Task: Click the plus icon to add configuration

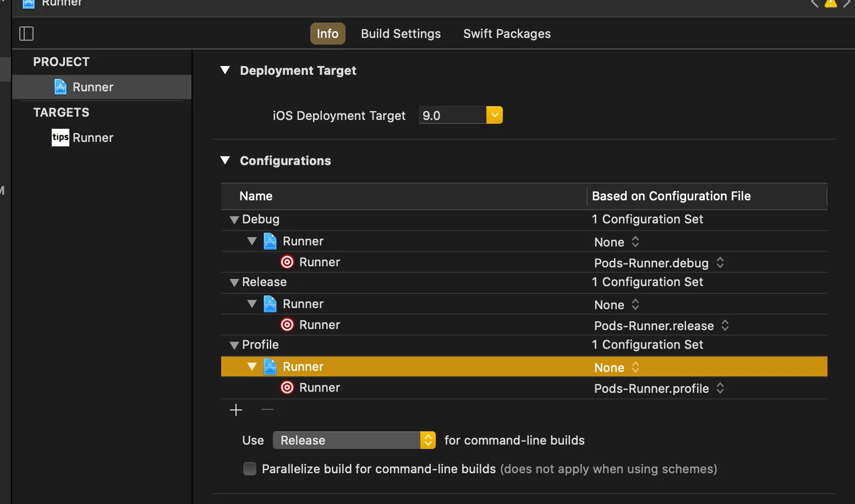Action: tap(236, 410)
